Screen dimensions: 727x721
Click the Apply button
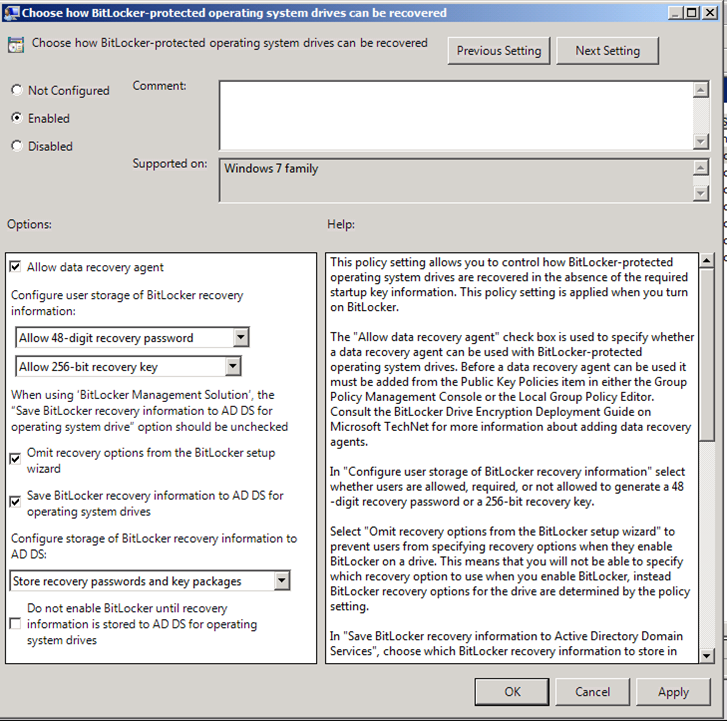click(x=673, y=692)
